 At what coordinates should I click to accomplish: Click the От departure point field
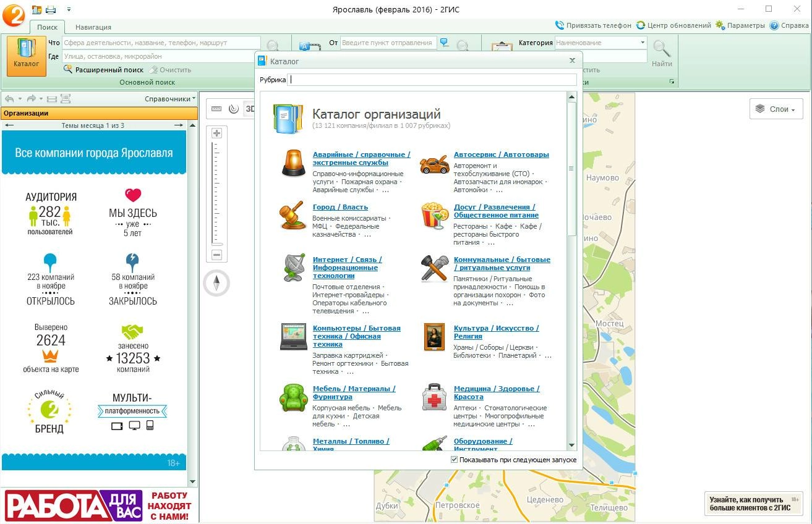pyautogui.click(x=388, y=43)
